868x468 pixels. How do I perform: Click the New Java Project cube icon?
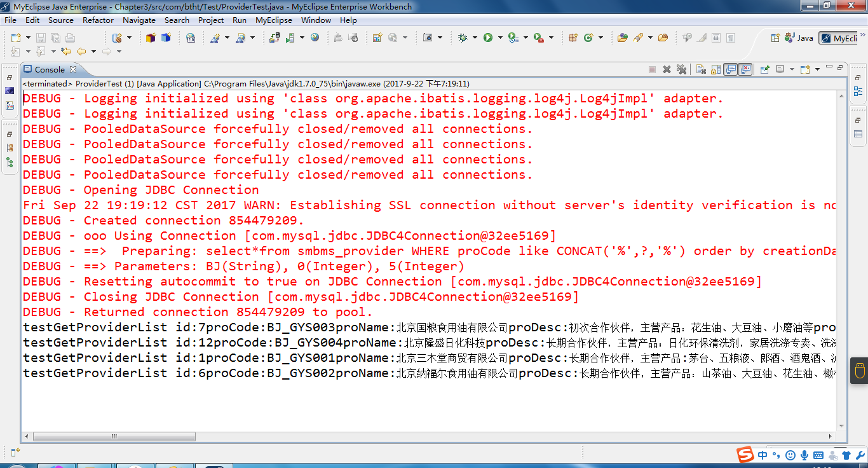[151, 38]
